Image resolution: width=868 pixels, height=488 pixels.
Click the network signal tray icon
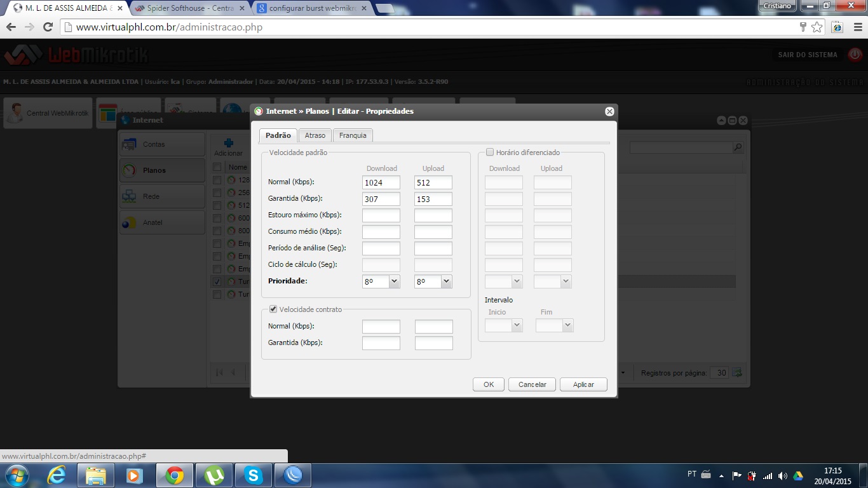coord(768,475)
